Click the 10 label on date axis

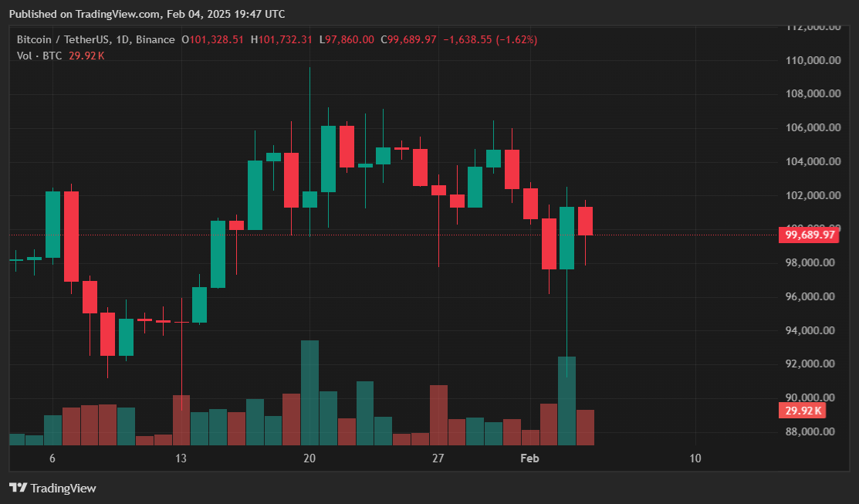695,458
